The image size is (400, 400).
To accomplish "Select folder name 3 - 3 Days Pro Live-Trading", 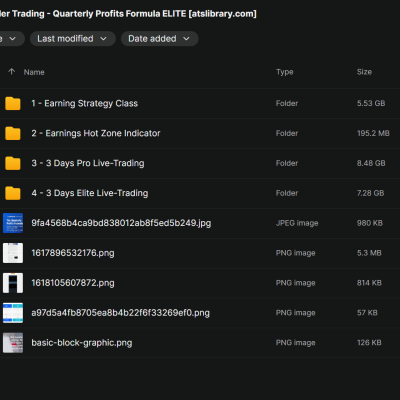I will coord(88,163).
